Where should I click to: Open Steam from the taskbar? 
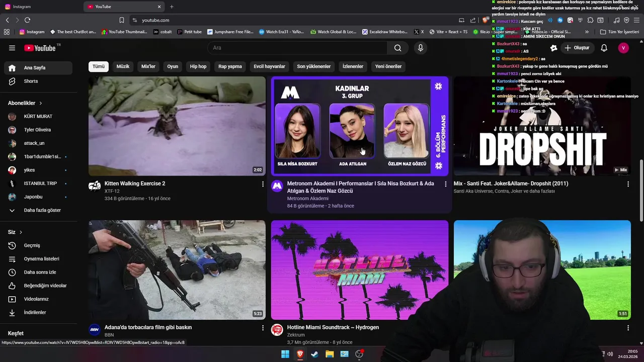(x=314, y=354)
